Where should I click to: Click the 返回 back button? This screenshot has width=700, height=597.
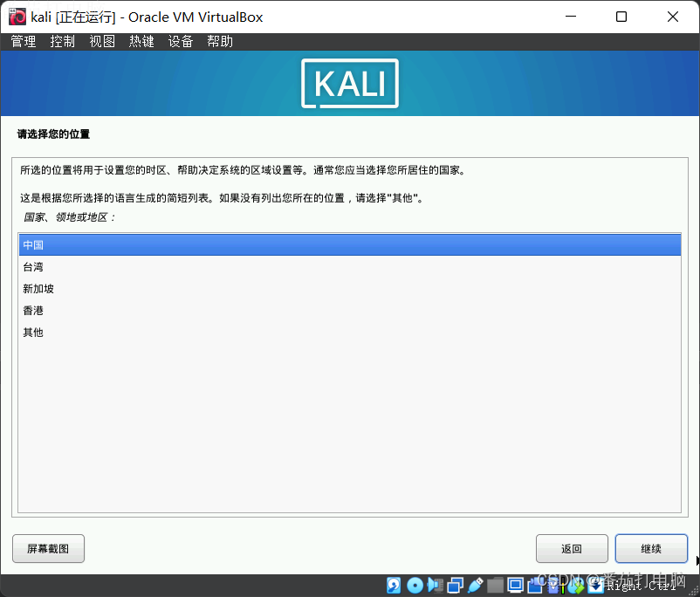[572, 548]
